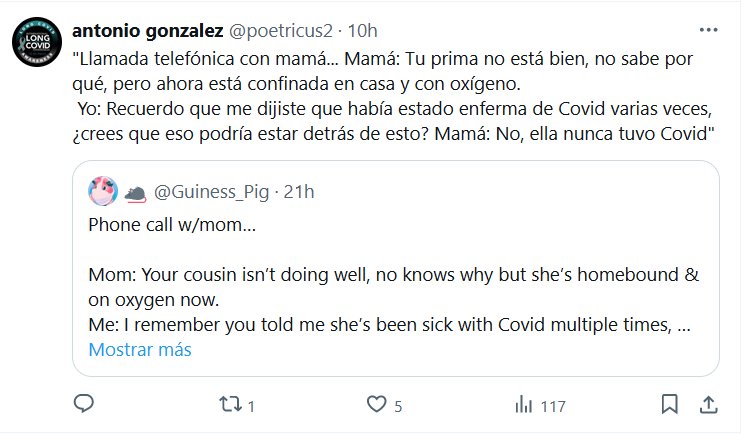Image resolution: width=746 pixels, height=434 pixels.
Task: Open the view analytics bar-chart icon
Action: coord(522,405)
